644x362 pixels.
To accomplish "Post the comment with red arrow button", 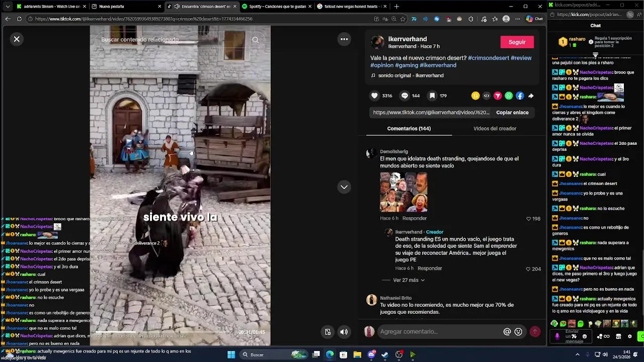I will (x=535, y=331).
